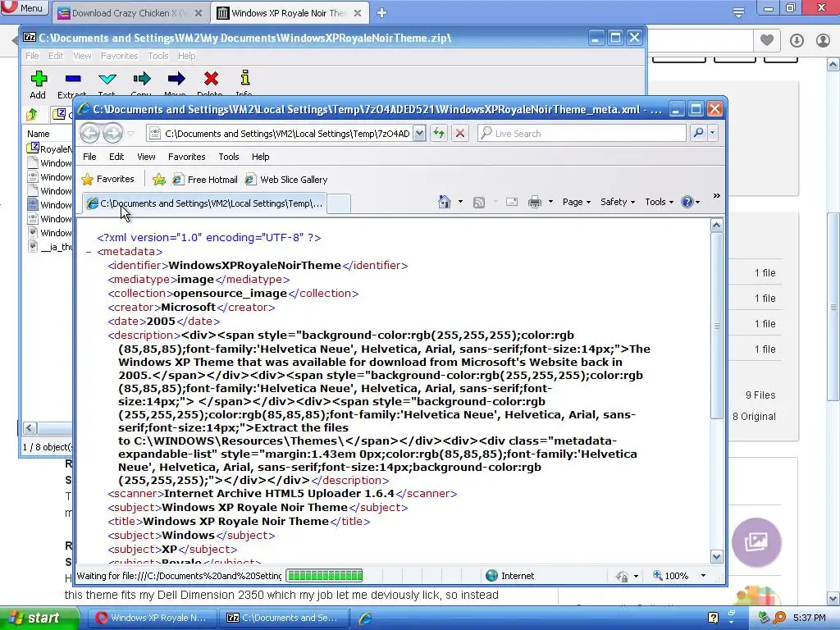Viewport: 840px width, 630px height.
Task: Click in the Live Search field
Action: [x=582, y=134]
